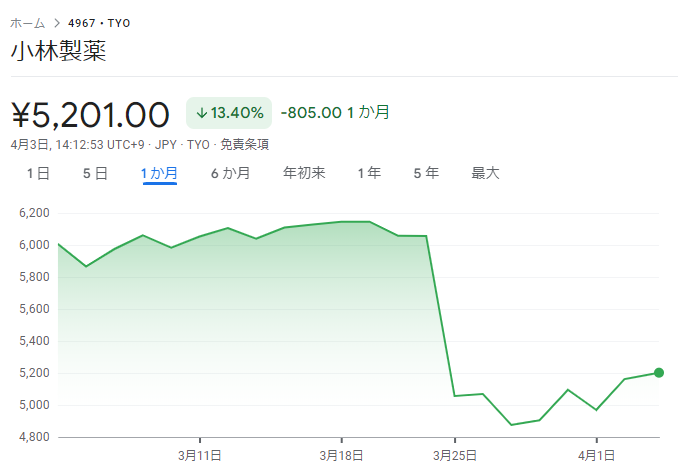Switch to the 年初来 range tab
678x471 pixels.
[x=304, y=173]
